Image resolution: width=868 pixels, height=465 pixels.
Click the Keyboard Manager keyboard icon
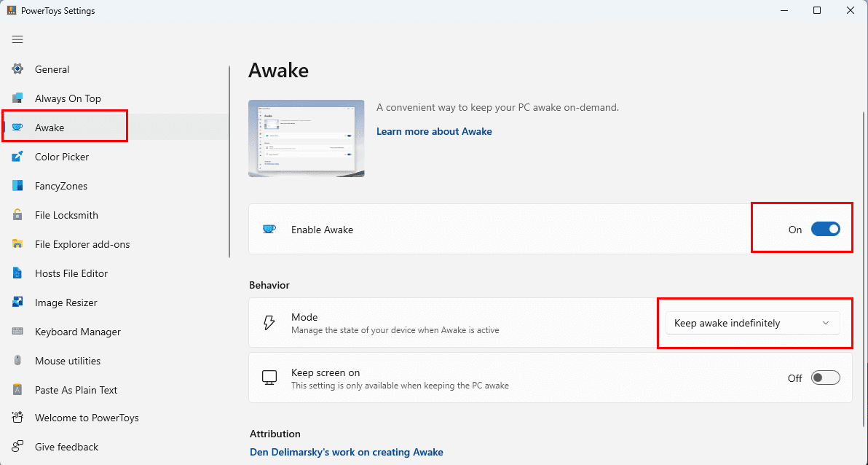coord(17,332)
